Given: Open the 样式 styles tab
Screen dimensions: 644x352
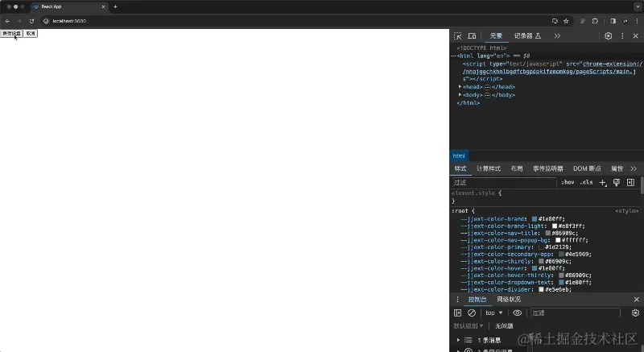Looking at the screenshot, I should tap(460, 169).
